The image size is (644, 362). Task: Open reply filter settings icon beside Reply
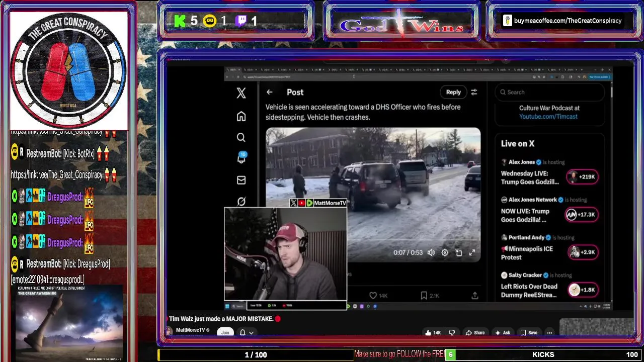[x=474, y=92]
